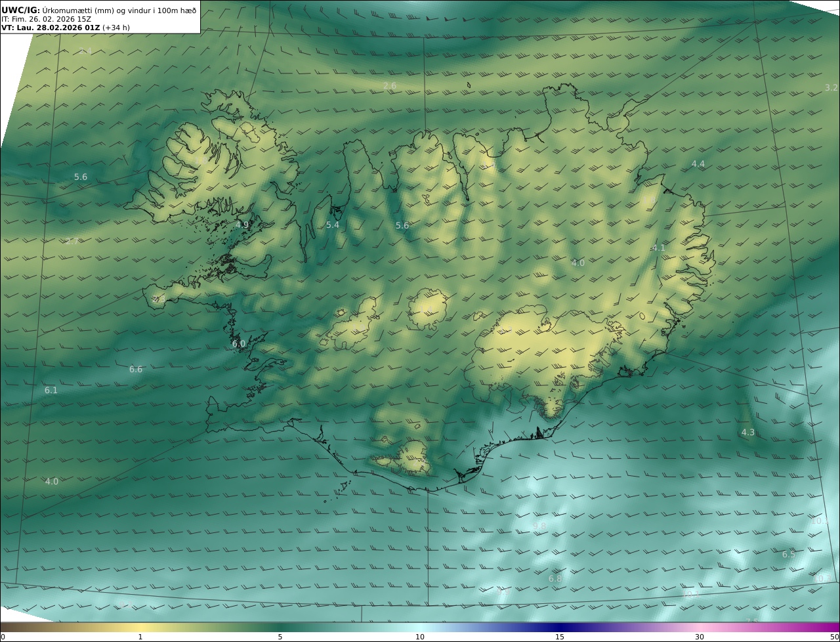
Task: Click the 6.5 value label on the map
Action: click(x=789, y=555)
